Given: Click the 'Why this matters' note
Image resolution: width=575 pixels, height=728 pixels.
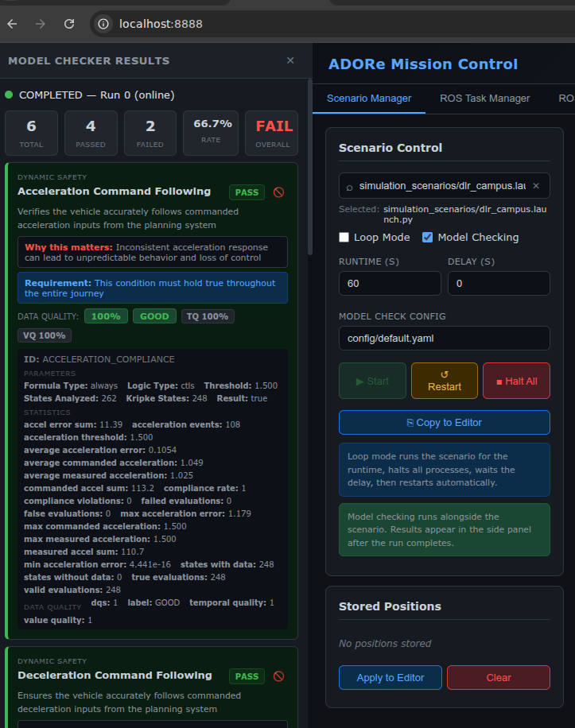Looking at the screenshot, I should pos(153,252).
